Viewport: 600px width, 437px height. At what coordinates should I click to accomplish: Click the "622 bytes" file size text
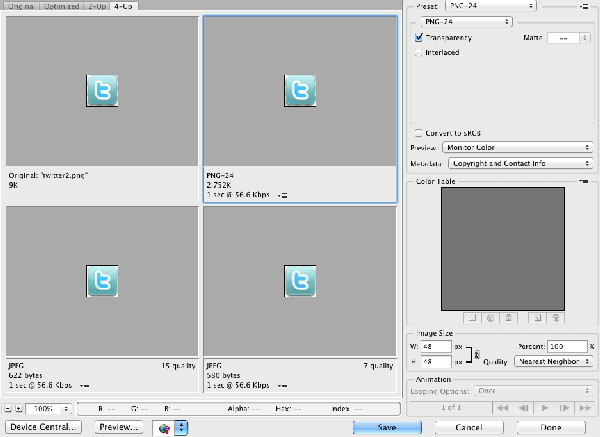click(x=25, y=375)
